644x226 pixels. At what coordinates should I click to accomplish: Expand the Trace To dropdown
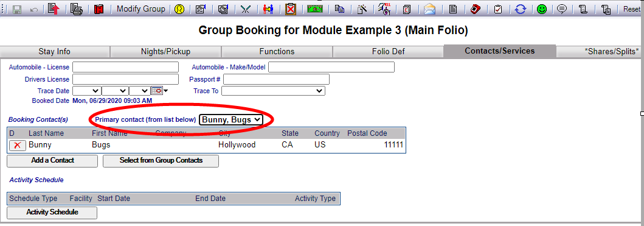tap(273, 91)
